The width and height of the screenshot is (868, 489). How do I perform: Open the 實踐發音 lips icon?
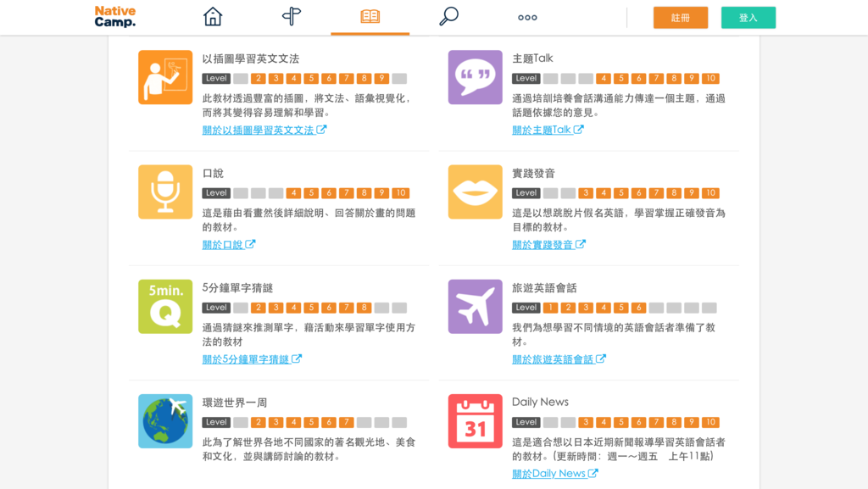(x=475, y=192)
